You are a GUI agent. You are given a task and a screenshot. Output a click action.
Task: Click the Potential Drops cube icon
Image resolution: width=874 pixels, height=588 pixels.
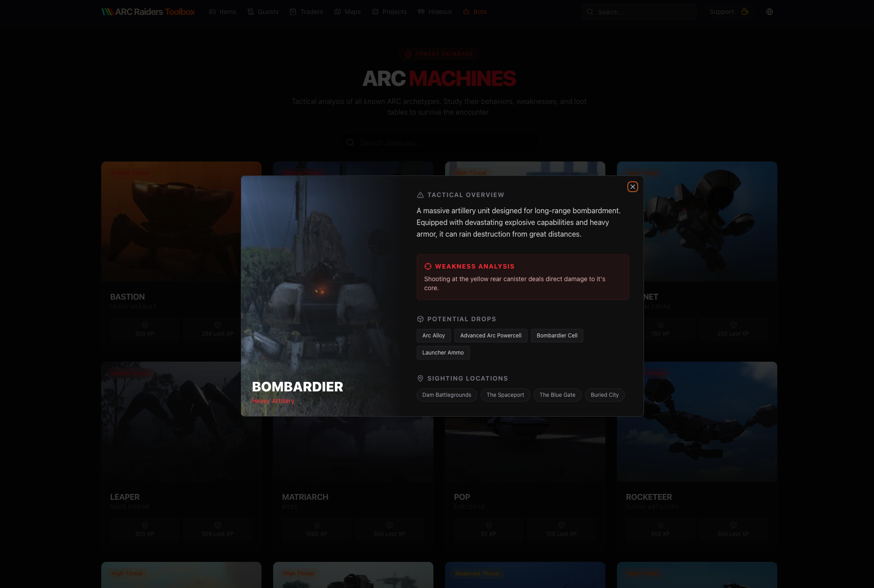pyautogui.click(x=420, y=319)
